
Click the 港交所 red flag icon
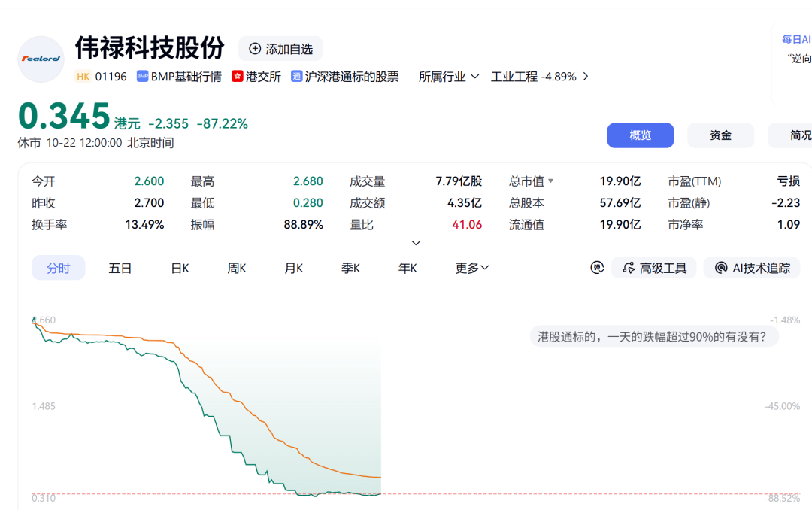(x=237, y=77)
